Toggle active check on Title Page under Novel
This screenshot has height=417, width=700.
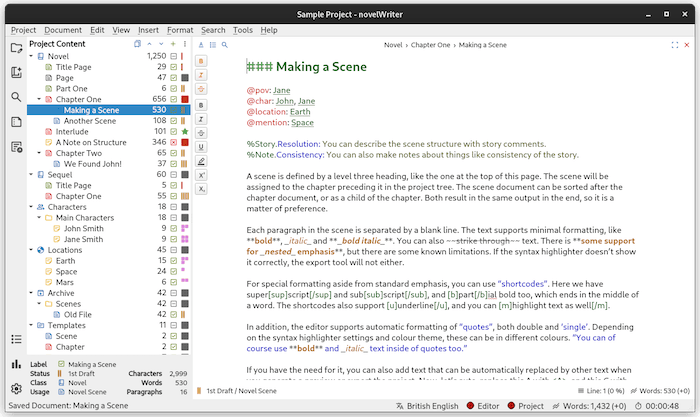coord(174,67)
